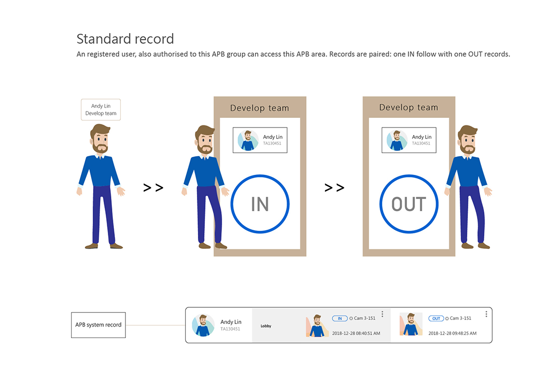
Task: Click the OUT record snapshot thumbnail
Action: [x=411, y=324]
